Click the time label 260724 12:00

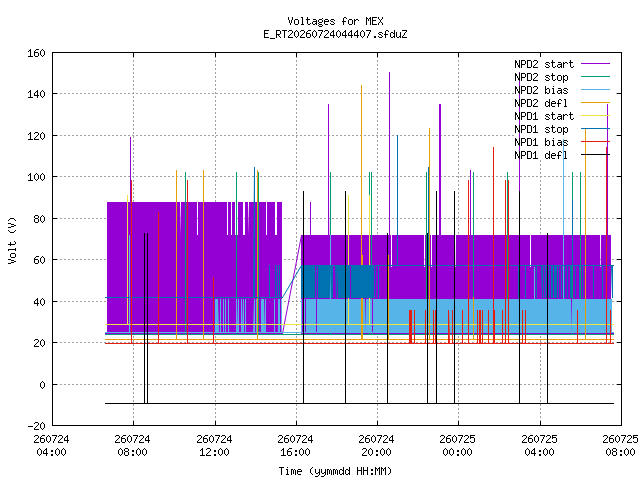click(x=214, y=446)
